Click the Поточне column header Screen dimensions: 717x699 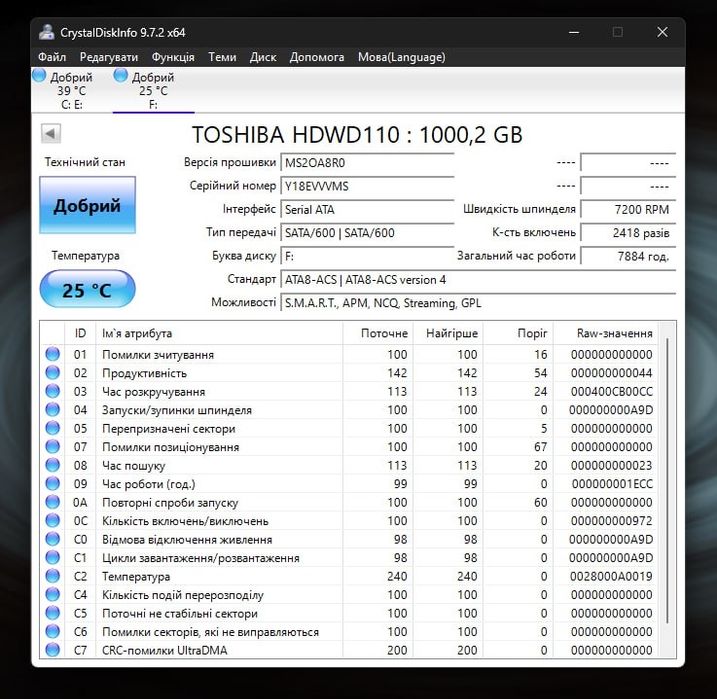[x=378, y=333]
